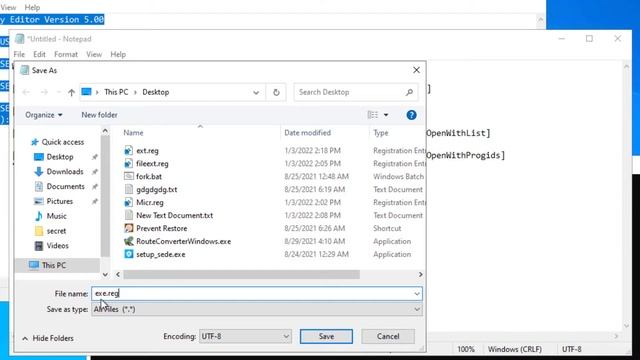The image size is (640, 360).
Task: Select Videos in navigation pane
Action: pos(57,246)
